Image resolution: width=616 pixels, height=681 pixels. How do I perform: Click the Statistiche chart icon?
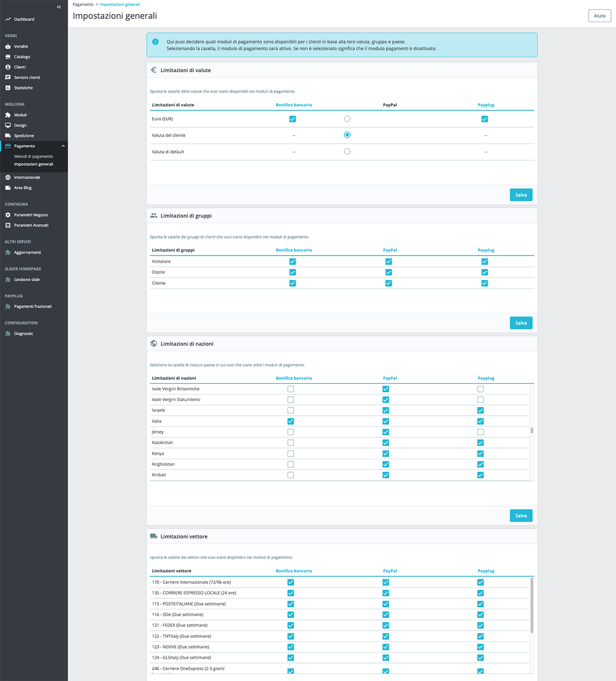pyautogui.click(x=8, y=88)
